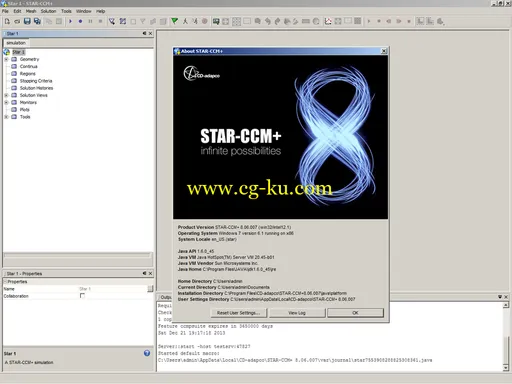Select the Geometry folder label
The height and width of the screenshot is (384, 512).
(29, 59)
